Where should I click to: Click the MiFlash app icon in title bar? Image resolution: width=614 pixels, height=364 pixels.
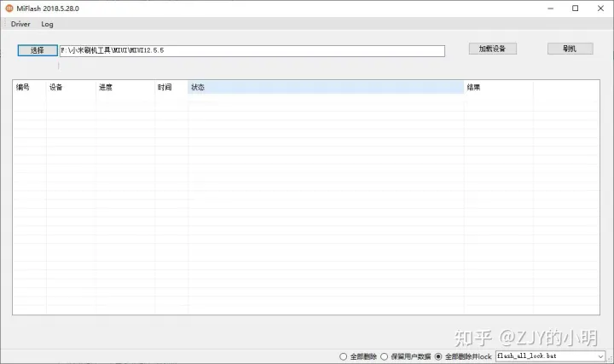click(9, 9)
